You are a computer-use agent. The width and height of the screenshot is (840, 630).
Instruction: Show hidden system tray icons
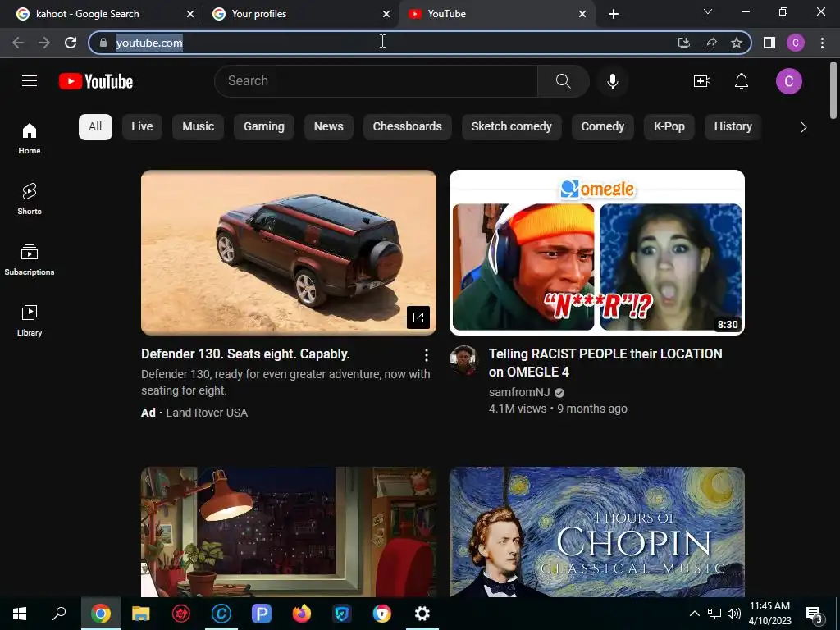point(694,614)
